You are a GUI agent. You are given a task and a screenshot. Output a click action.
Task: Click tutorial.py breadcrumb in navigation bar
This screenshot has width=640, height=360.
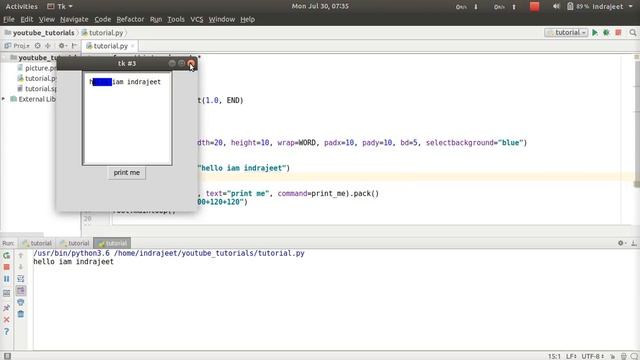(102, 33)
